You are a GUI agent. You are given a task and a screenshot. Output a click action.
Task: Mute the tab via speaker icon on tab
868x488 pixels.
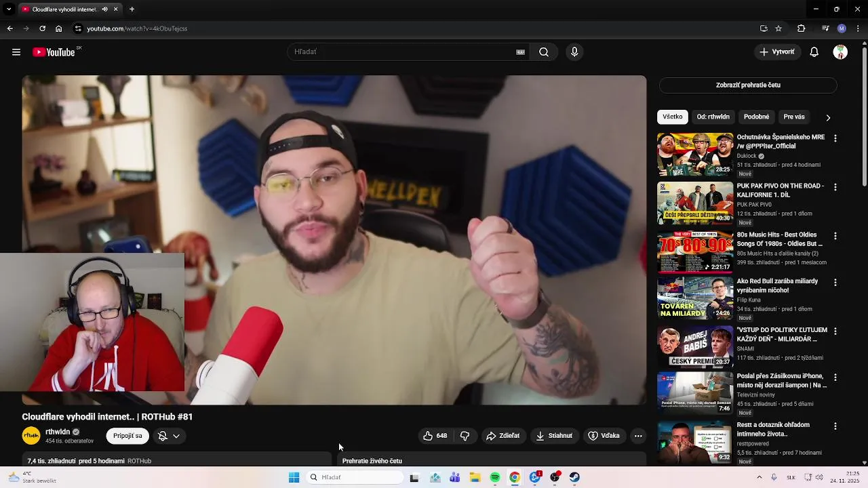click(x=104, y=9)
